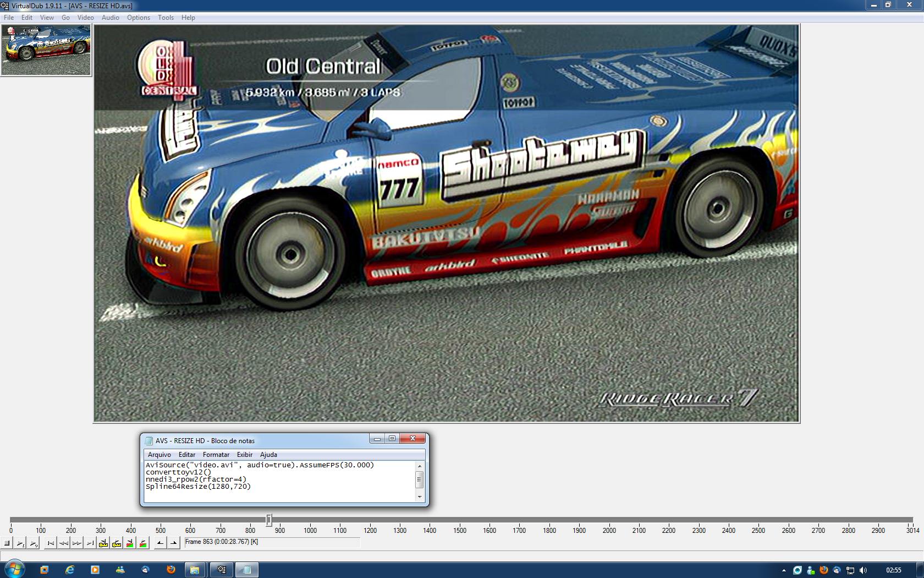Open Arquivo menu in Bloco de notas
Screen dimensions: 924x578
click(x=159, y=455)
